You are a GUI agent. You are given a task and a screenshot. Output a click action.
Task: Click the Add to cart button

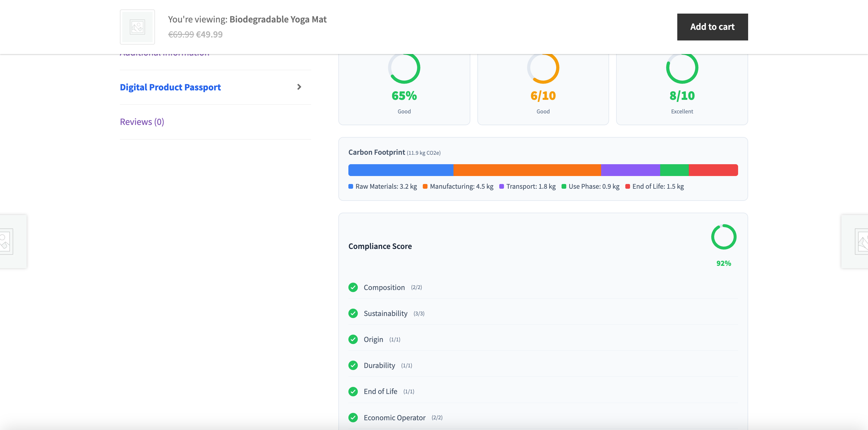pyautogui.click(x=712, y=27)
